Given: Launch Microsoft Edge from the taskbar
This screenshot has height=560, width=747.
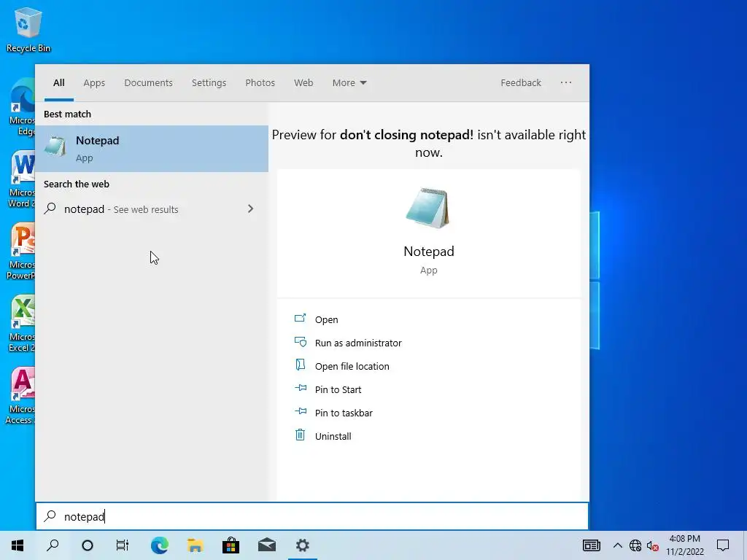Looking at the screenshot, I should click(x=160, y=545).
